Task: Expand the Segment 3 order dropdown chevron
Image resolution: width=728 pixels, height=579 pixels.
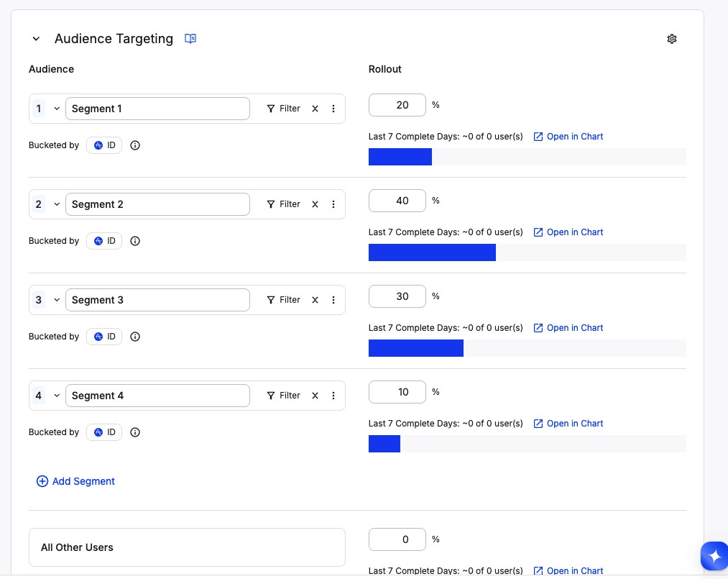Action: pos(57,300)
